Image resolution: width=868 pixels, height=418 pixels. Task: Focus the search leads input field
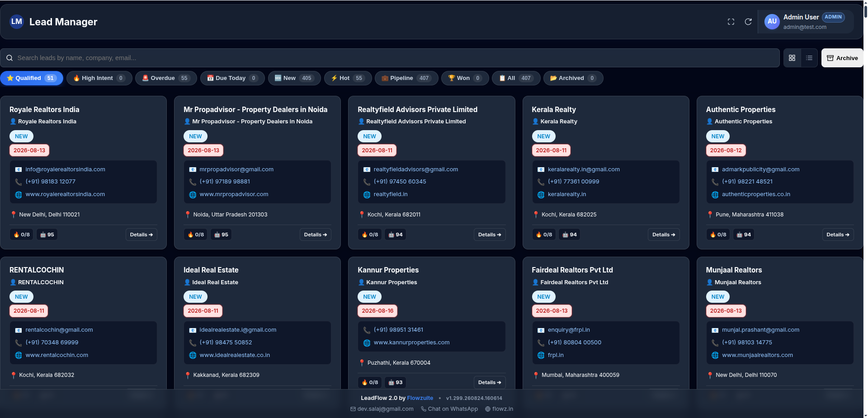click(x=390, y=58)
